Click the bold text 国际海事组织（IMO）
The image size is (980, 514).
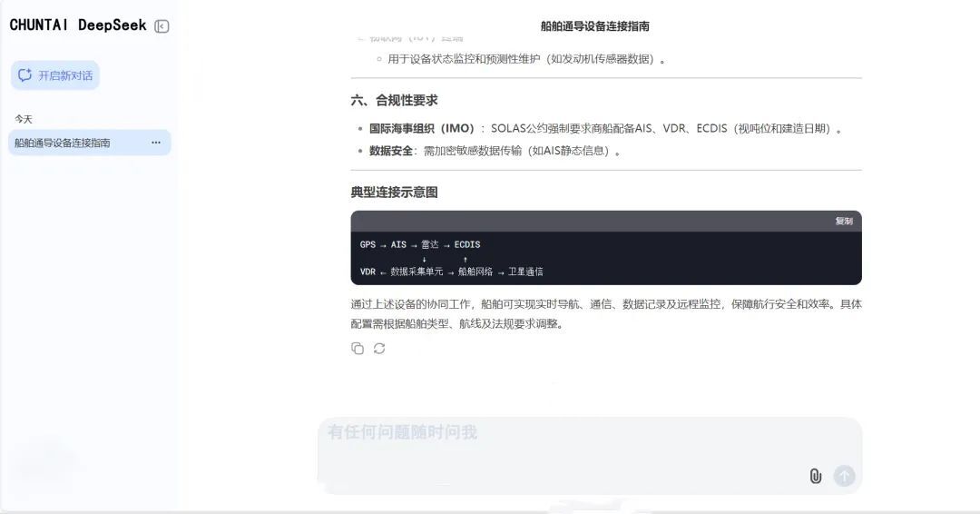(x=422, y=129)
